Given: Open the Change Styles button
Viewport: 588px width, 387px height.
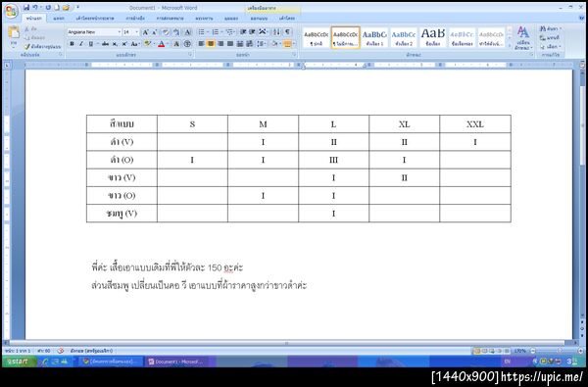Looking at the screenshot, I should [x=522, y=37].
